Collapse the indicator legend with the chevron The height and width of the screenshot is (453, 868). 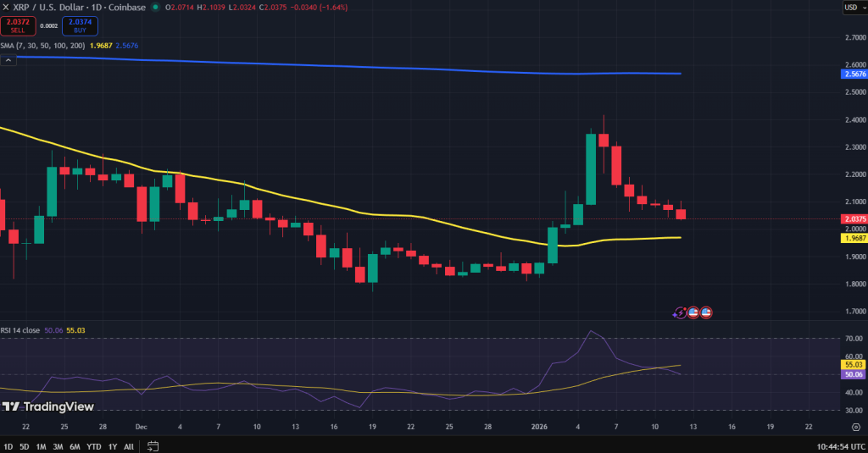click(x=8, y=60)
